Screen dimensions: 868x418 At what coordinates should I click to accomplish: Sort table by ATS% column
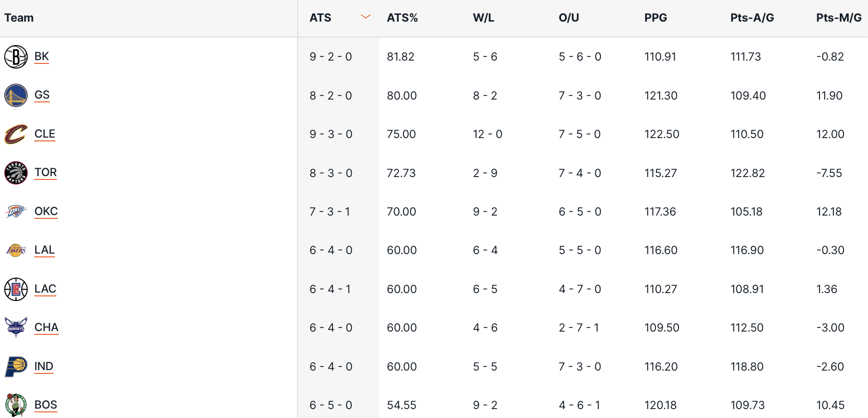click(402, 18)
